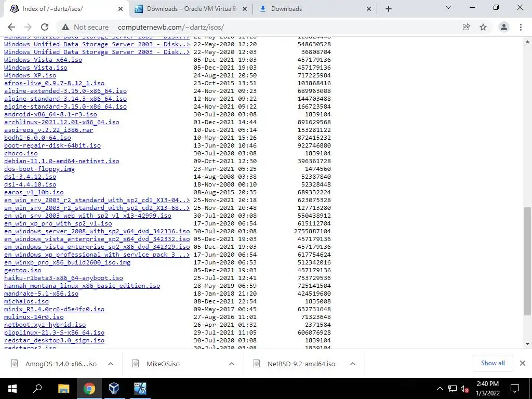Click the scrollbar up arrow

pos(527,42)
